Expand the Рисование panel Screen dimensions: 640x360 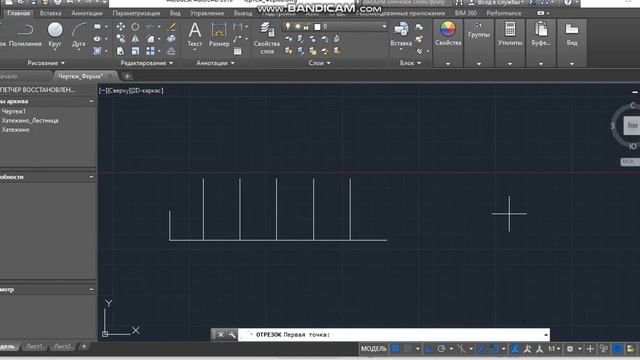click(x=46, y=63)
